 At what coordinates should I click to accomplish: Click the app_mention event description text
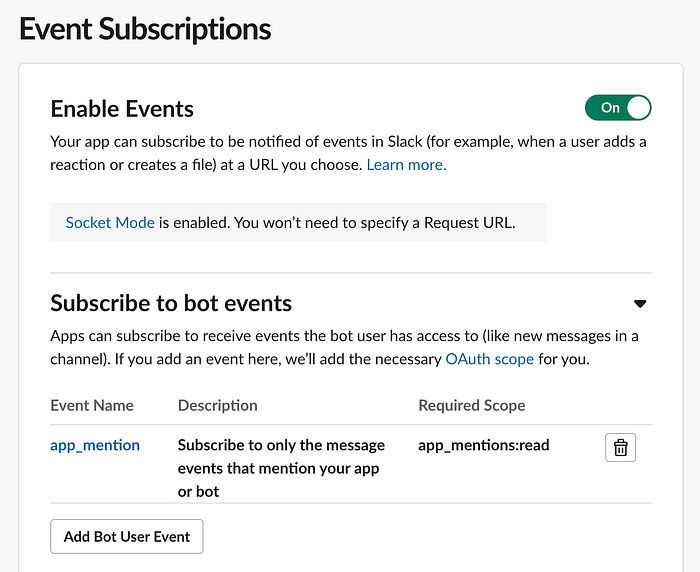tap(281, 468)
